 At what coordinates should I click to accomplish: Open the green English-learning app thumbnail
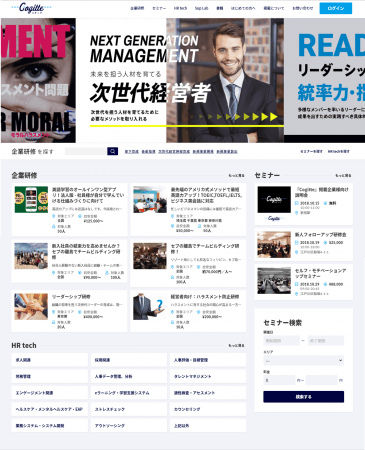31,200
